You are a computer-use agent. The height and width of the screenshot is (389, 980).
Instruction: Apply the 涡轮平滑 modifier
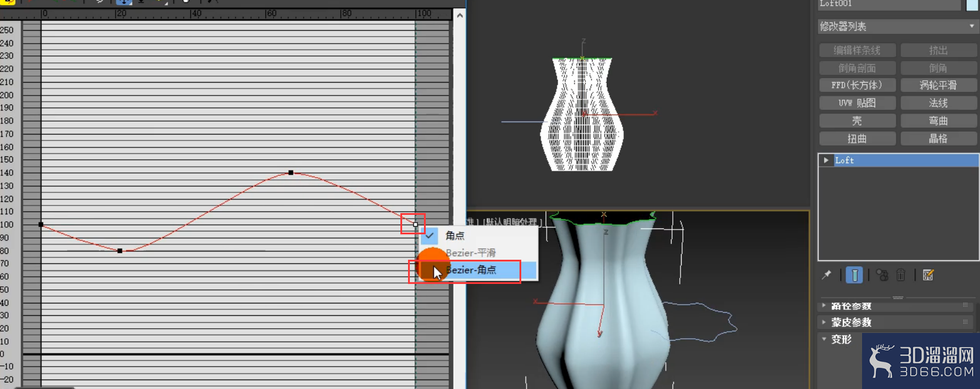(939, 85)
